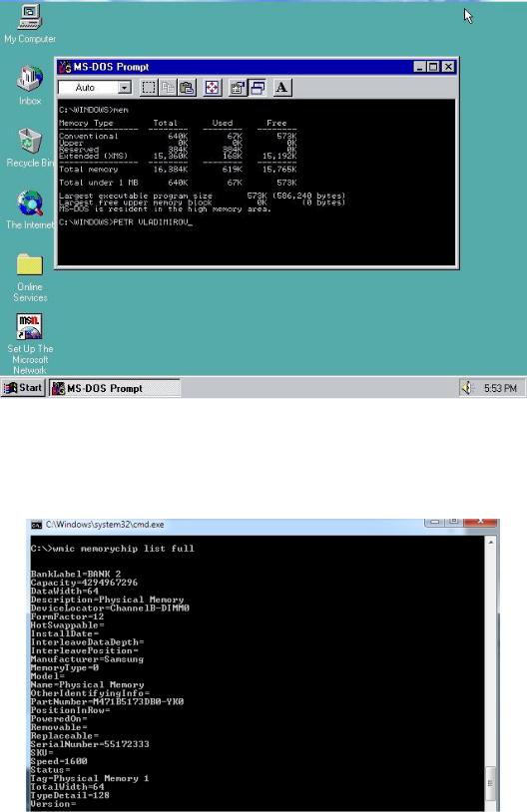Click 'Largest executable program size' text
The image size is (527, 812).
pos(136,196)
